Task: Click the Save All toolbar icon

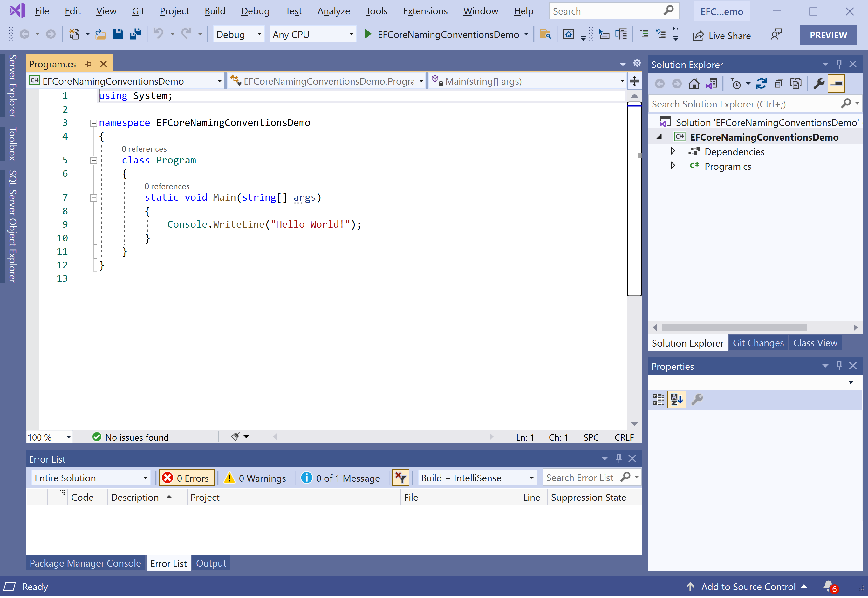Action: click(x=135, y=34)
